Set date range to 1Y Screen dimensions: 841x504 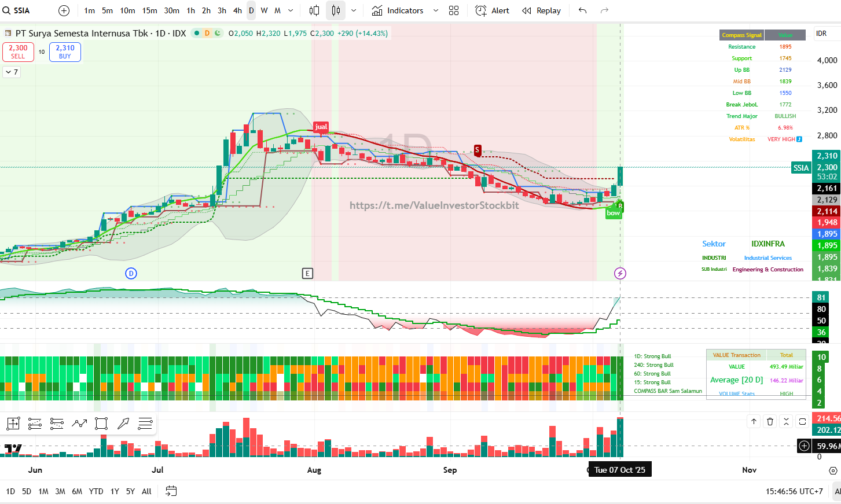point(115,491)
